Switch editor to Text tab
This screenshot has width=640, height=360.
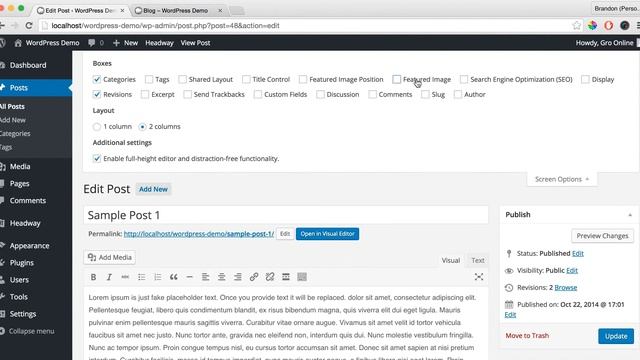pos(478,260)
